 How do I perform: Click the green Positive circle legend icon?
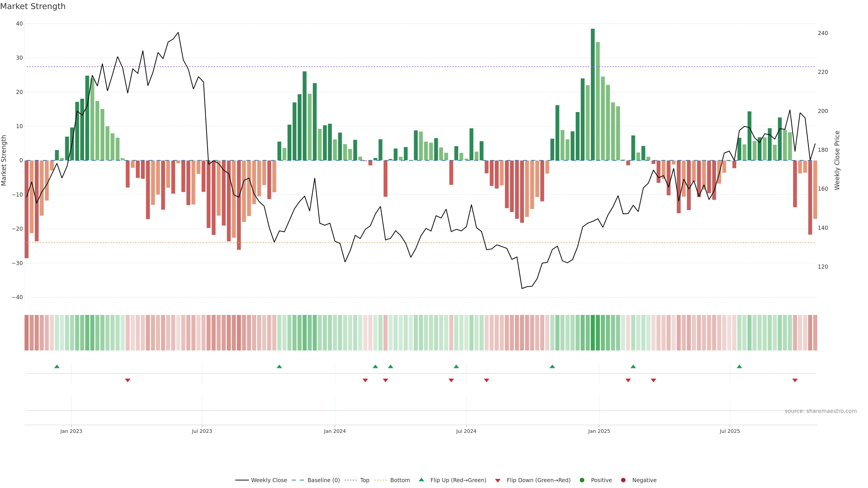[x=582, y=480]
